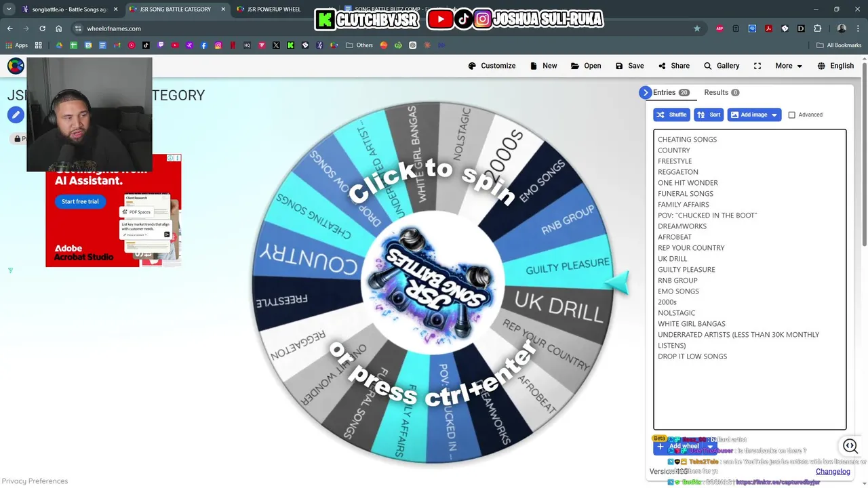Collapse the entries side panel arrow
The image size is (868, 488).
(645, 93)
